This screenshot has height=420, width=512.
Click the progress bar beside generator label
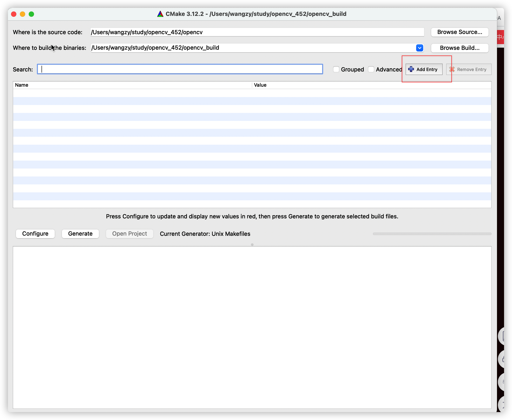click(432, 234)
